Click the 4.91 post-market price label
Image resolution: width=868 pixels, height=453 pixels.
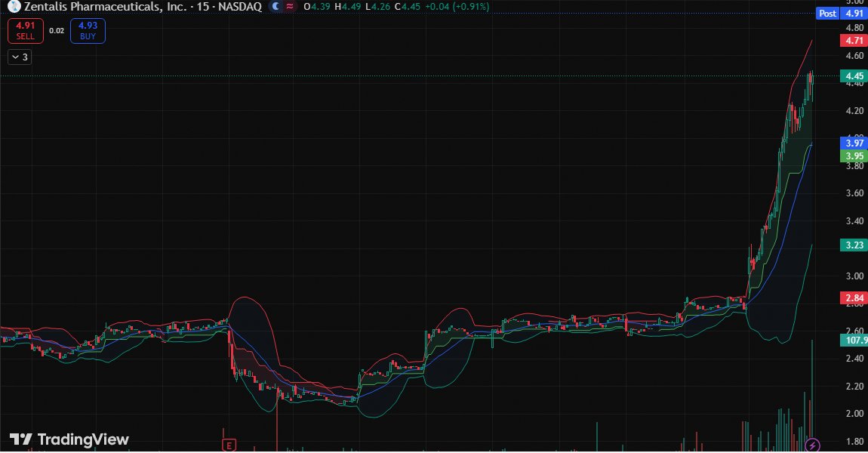[854, 14]
